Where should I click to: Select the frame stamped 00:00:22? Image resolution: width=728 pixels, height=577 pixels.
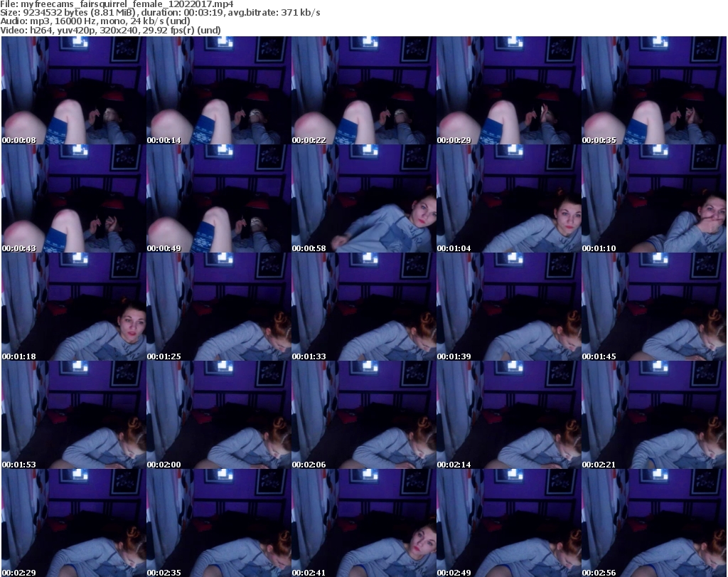coord(363,90)
